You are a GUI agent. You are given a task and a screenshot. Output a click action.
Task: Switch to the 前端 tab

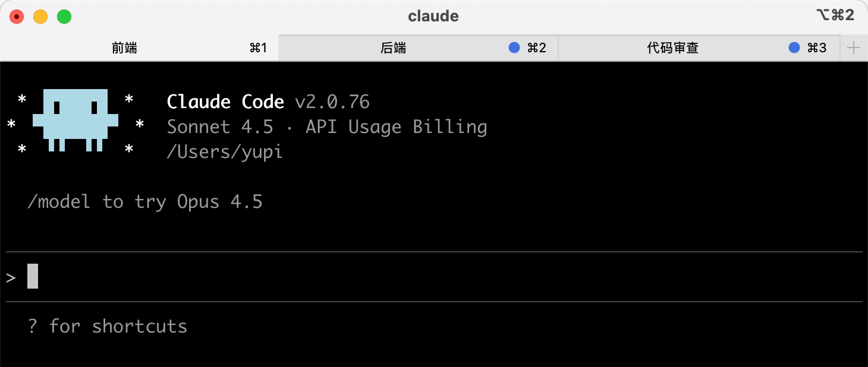click(124, 48)
